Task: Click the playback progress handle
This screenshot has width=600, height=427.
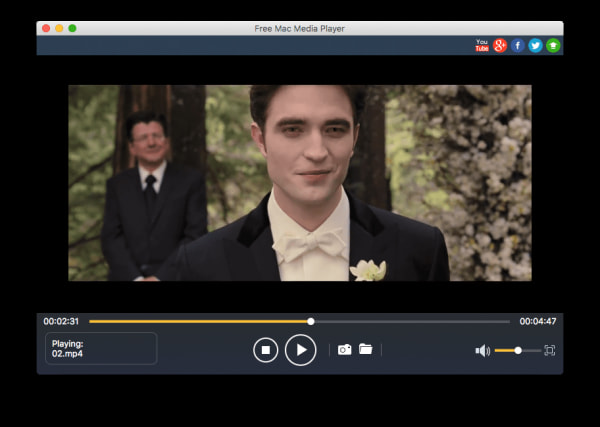Action: click(x=311, y=321)
